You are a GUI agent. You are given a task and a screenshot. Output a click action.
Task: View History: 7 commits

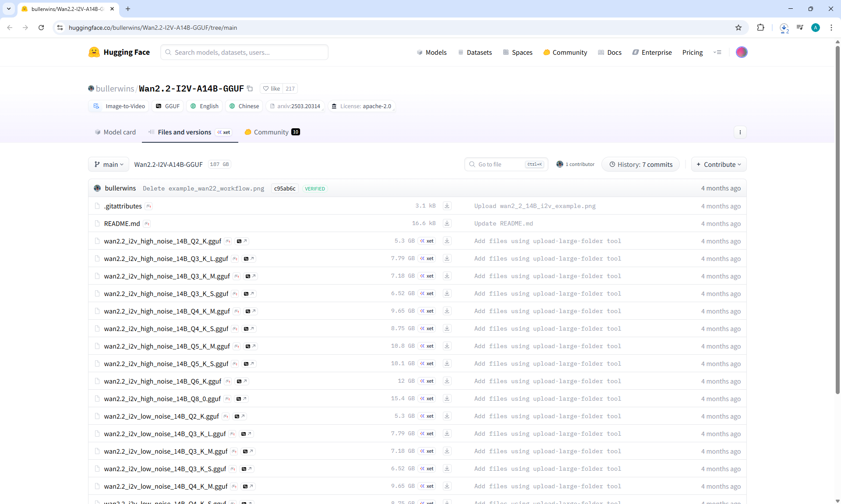(640, 165)
